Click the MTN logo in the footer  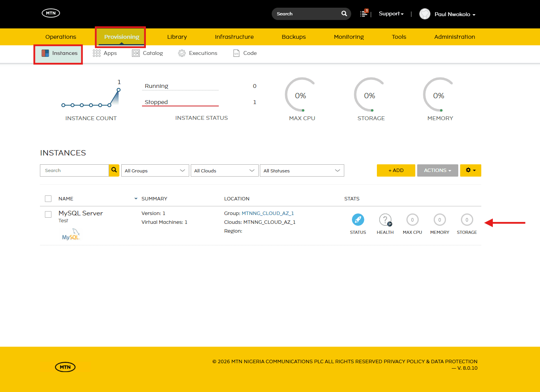tap(65, 367)
